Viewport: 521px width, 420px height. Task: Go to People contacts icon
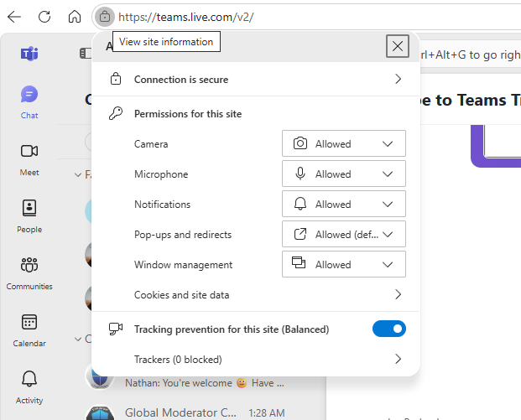point(29,208)
